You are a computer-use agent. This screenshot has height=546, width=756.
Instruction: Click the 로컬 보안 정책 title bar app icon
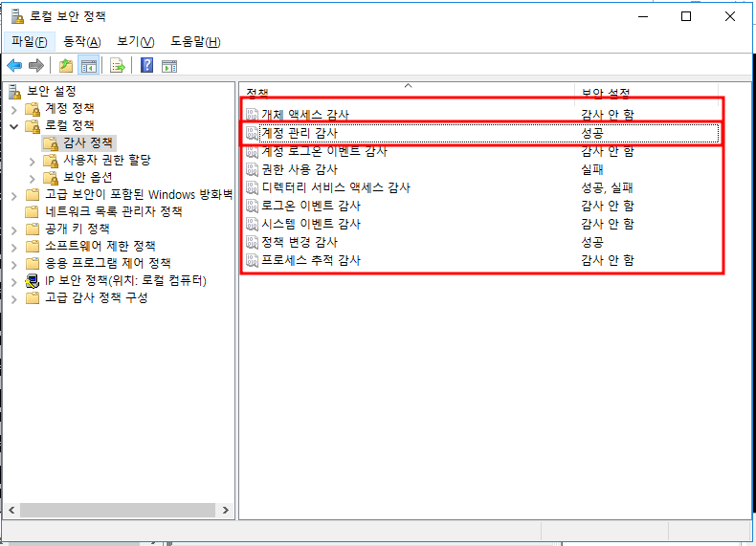point(17,16)
